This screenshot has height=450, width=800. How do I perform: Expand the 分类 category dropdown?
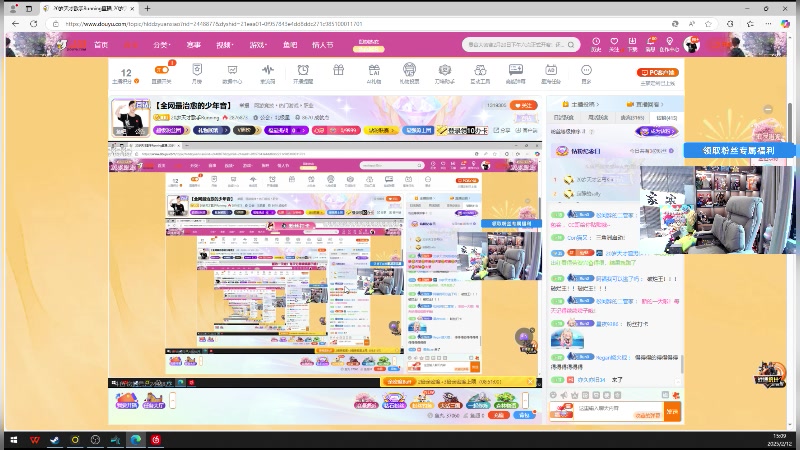click(x=162, y=45)
